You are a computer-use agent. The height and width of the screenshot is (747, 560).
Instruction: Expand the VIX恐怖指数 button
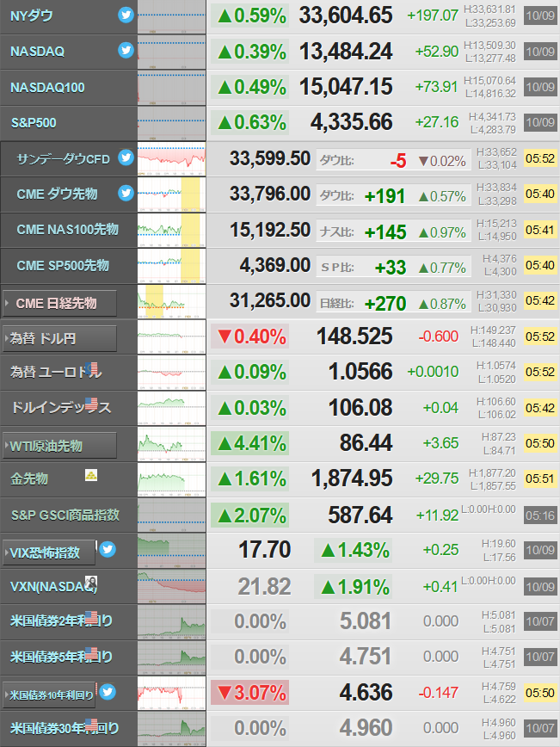49,553
